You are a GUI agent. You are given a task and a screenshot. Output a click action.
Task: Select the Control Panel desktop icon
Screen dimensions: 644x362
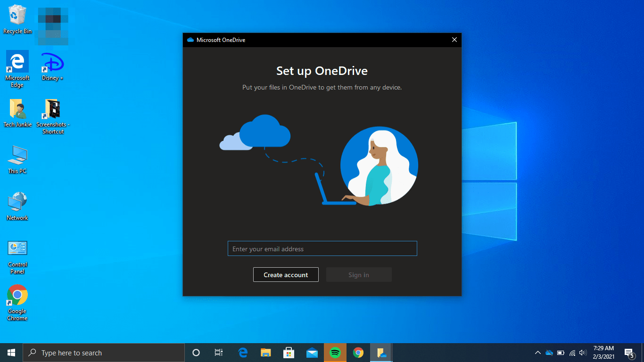[17, 257]
